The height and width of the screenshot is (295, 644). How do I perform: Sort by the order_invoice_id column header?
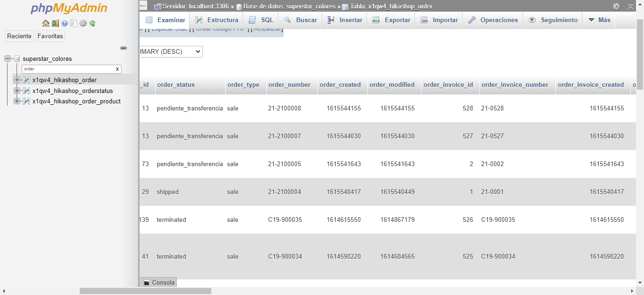448,85
